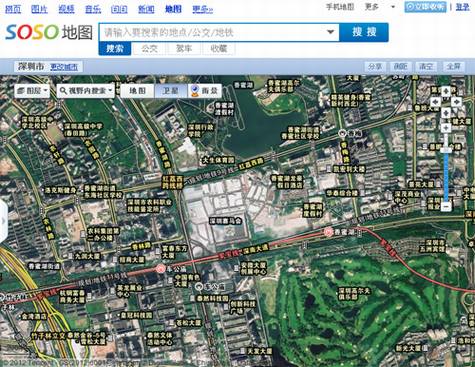Open 图片 in top navigation

coord(39,9)
